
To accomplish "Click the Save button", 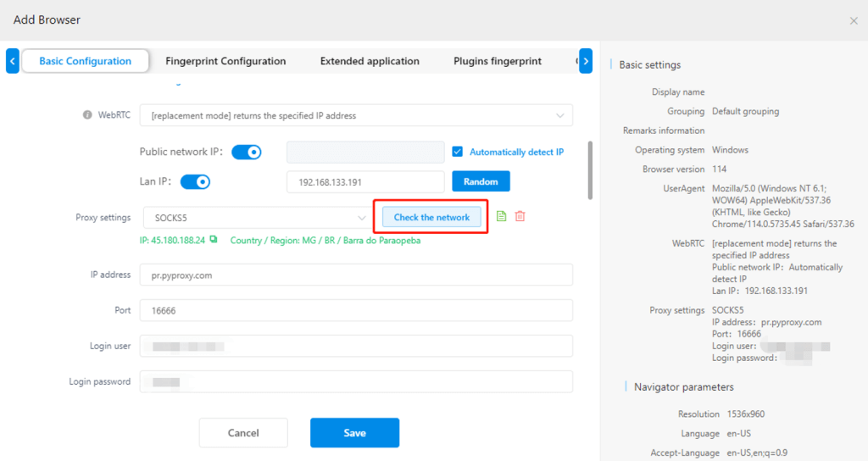I will pyautogui.click(x=355, y=433).
